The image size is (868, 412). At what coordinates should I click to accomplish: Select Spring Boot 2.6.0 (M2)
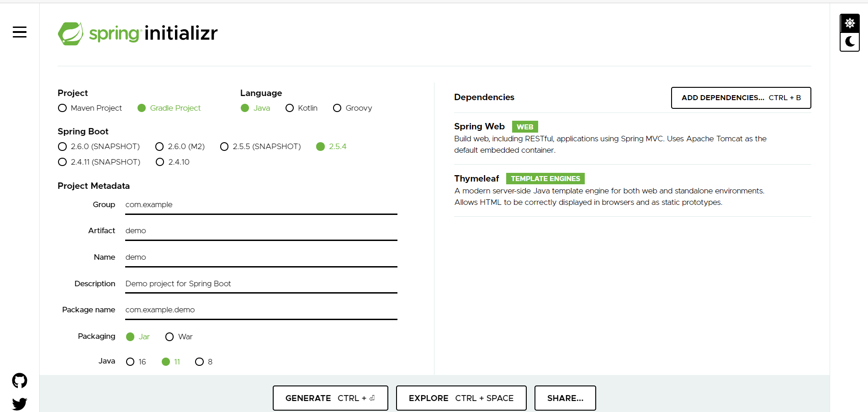(x=180, y=146)
